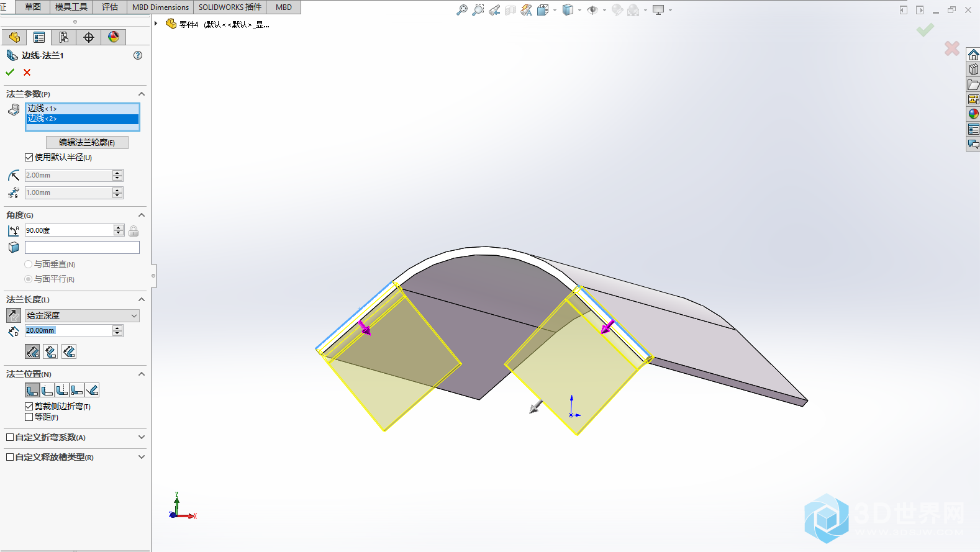Open the FeatureManager design tree tab
Image resolution: width=980 pixels, height=552 pixels.
pyautogui.click(x=14, y=37)
